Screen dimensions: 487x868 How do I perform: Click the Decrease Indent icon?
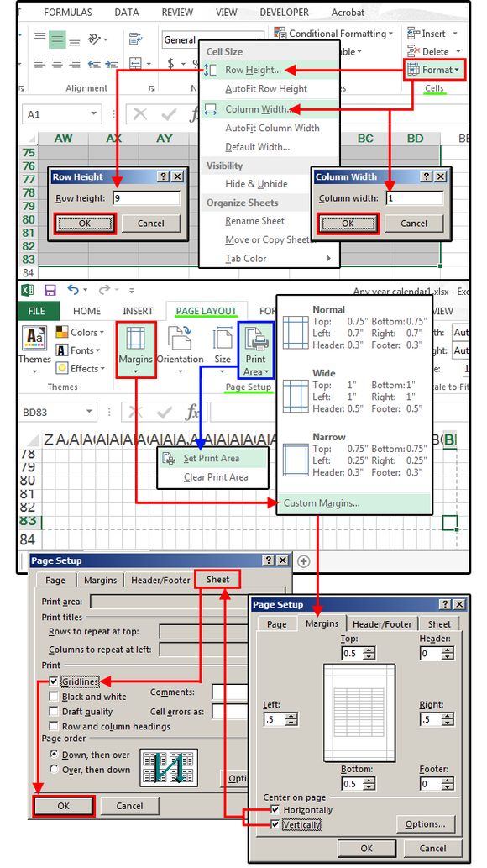tap(94, 64)
